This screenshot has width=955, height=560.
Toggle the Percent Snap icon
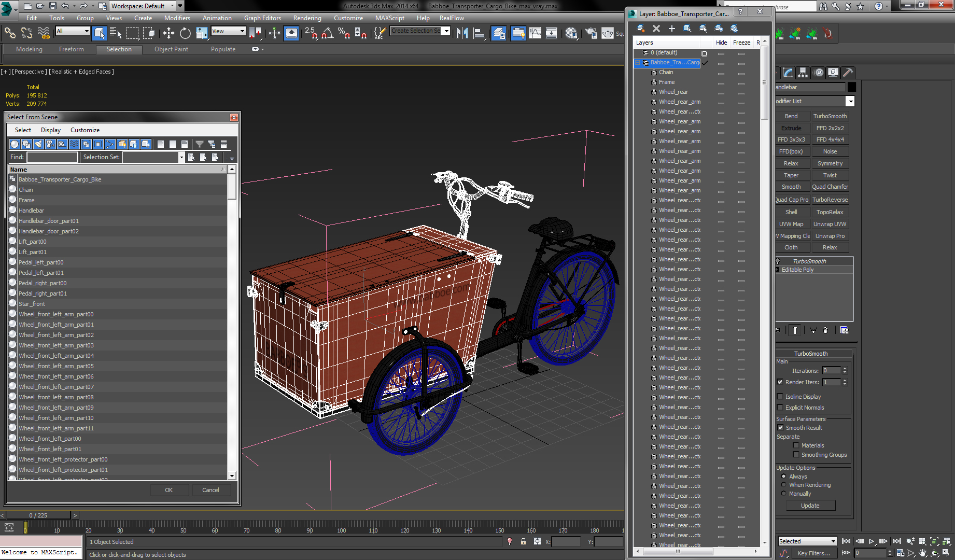[344, 33]
